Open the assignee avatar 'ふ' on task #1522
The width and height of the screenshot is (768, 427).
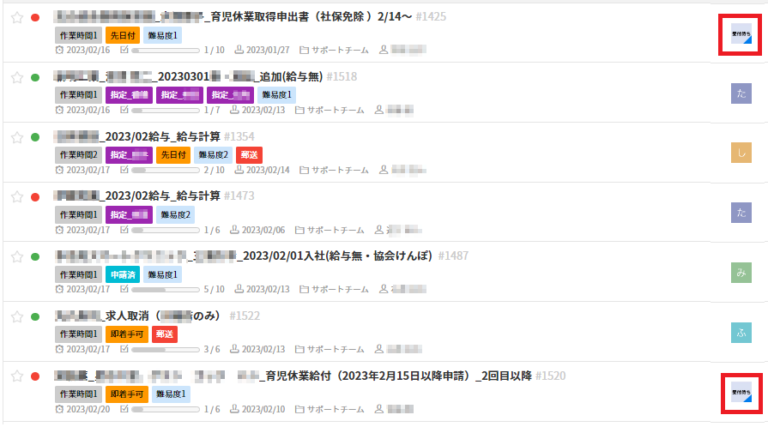tap(741, 332)
